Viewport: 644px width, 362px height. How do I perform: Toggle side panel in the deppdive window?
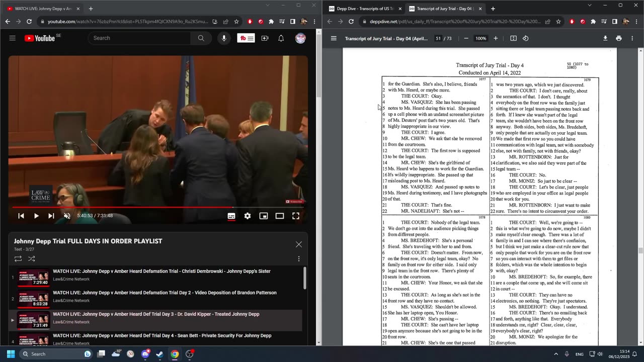click(x=615, y=22)
